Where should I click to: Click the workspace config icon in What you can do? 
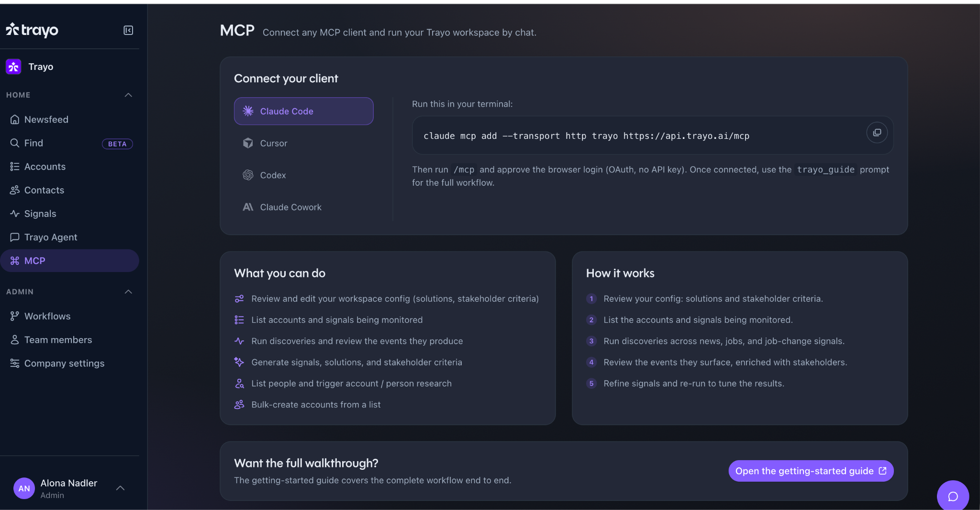[x=239, y=298]
